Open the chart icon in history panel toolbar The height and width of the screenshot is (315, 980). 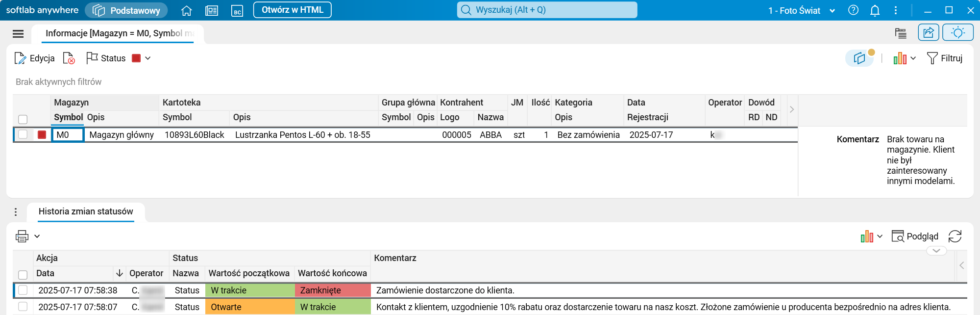click(x=867, y=236)
